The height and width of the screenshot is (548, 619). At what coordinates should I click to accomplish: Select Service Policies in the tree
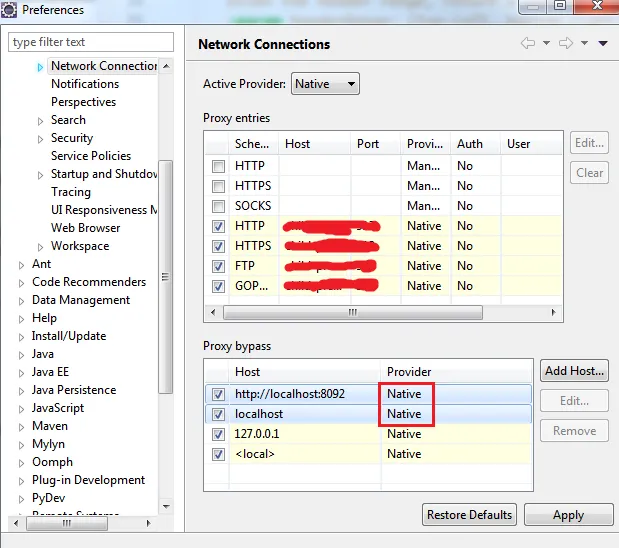tap(91, 156)
